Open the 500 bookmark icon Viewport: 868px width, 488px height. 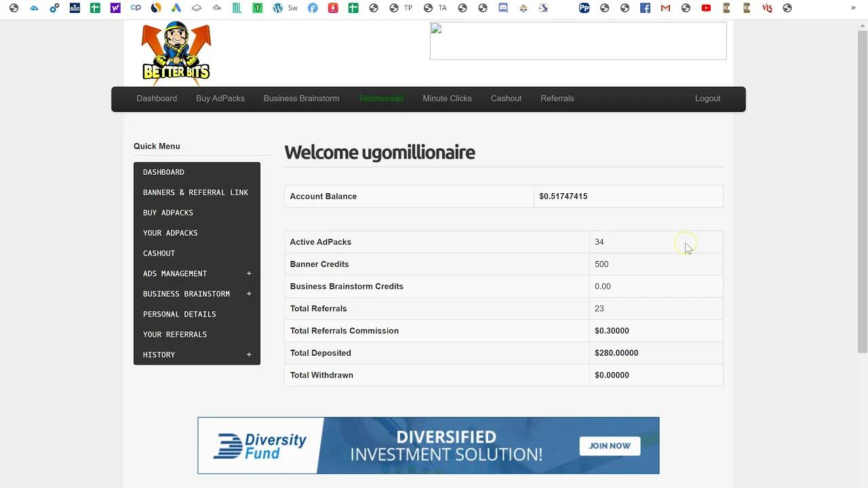[75, 8]
